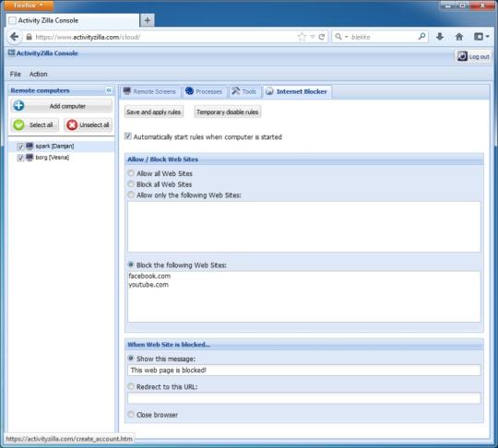
Task: Click the spark computer monitor icon
Action: [x=30, y=146]
